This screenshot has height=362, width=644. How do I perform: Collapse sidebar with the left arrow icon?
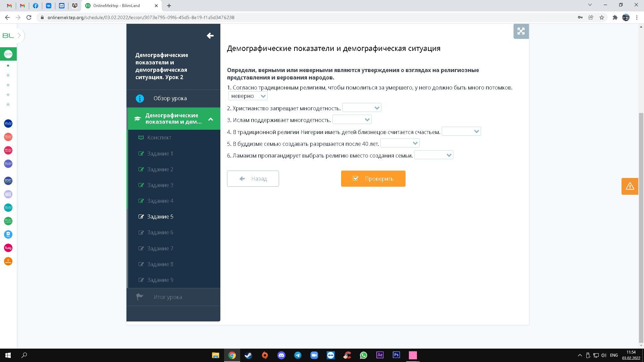pos(210,36)
